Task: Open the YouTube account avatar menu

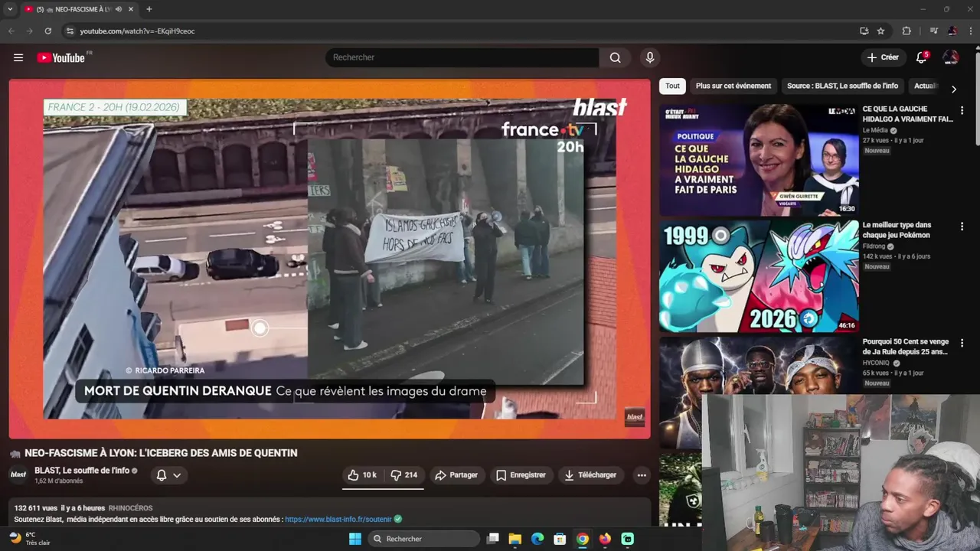Action: coord(950,57)
